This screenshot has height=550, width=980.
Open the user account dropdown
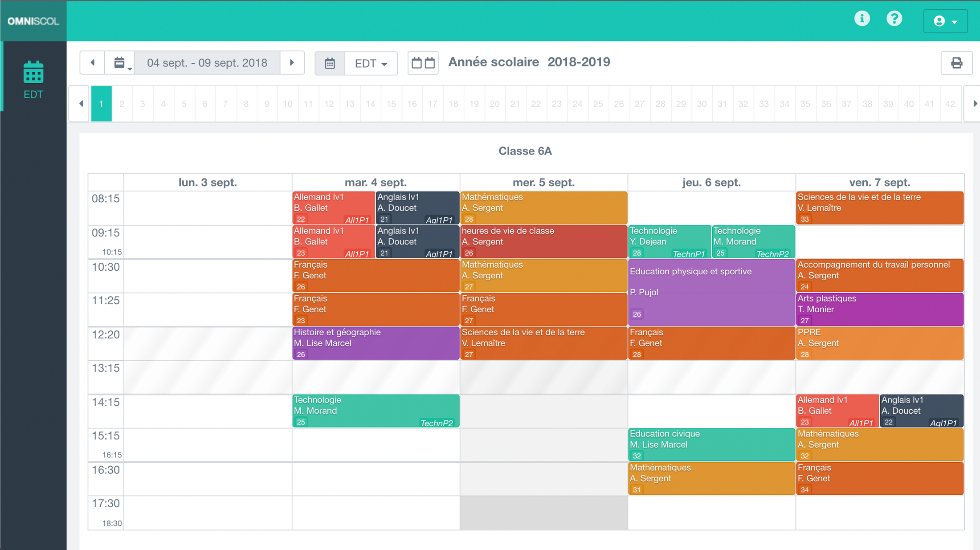pos(945,21)
